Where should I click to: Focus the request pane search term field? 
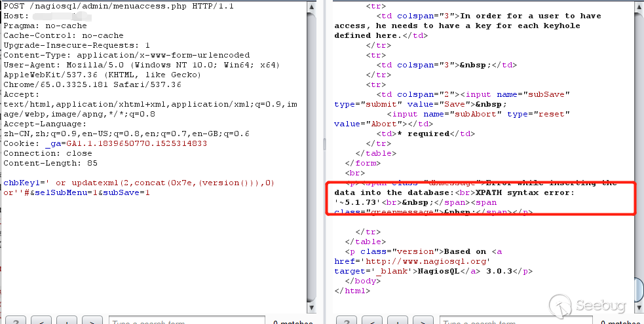[x=187, y=320]
